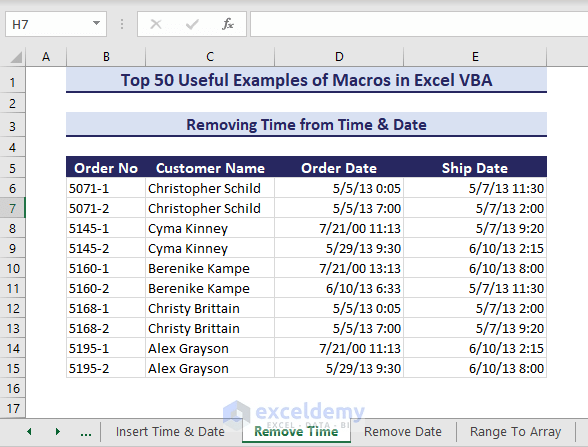Select order date 5/5/13 0:05 in row 6
This screenshot has width=588, height=447.
point(339,188)
